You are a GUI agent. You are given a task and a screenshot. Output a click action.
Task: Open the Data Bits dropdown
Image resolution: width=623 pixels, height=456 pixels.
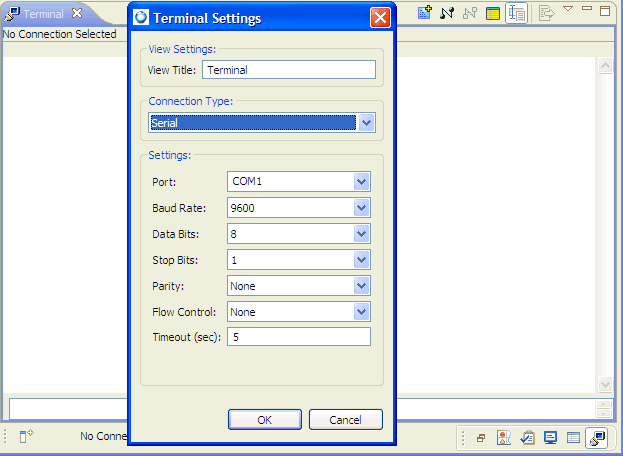tap(362, 234)
